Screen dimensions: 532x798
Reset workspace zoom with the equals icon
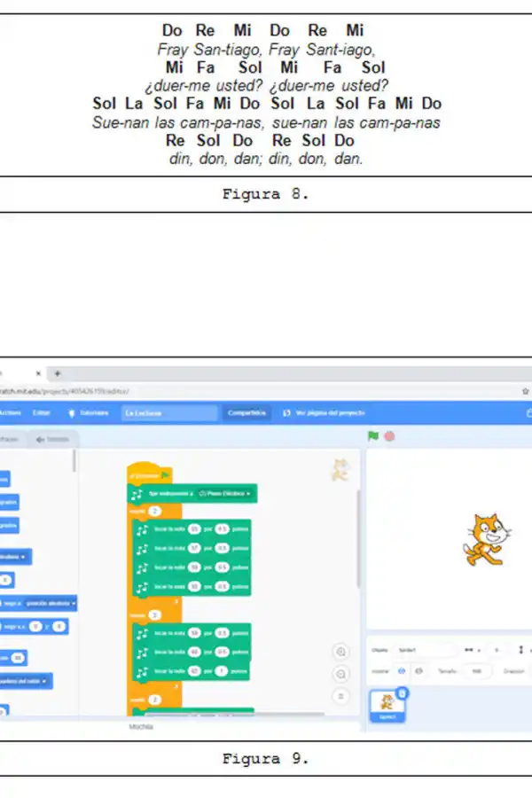point(340,696)
